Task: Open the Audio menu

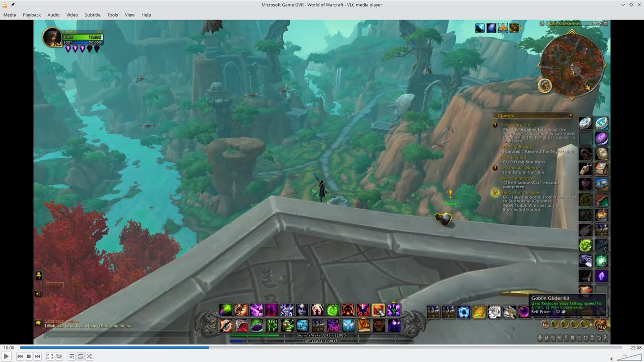Action: click(53, 15)
